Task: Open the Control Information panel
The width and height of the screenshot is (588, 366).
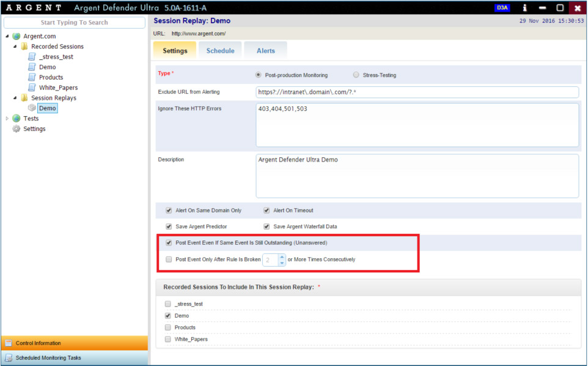Action: [x=74, y=343]
